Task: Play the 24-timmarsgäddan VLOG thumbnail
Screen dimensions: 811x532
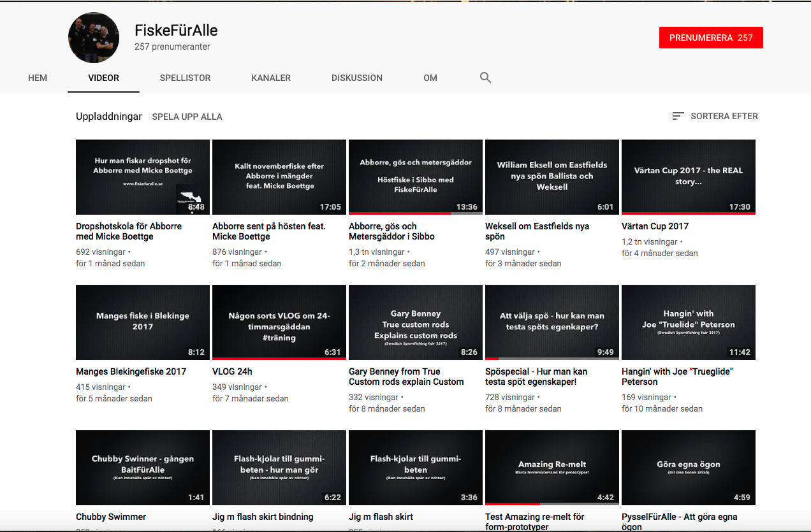Action: pyautogui.click(x=279, y=322)
